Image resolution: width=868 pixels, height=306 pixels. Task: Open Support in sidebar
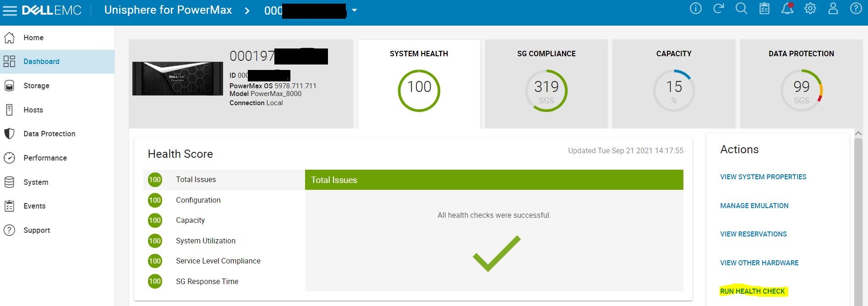click(57, 230)
